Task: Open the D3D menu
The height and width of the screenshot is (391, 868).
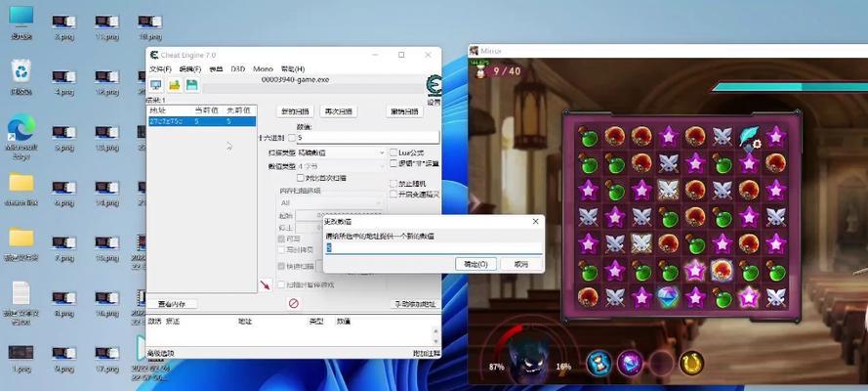Action: [238, 68]
